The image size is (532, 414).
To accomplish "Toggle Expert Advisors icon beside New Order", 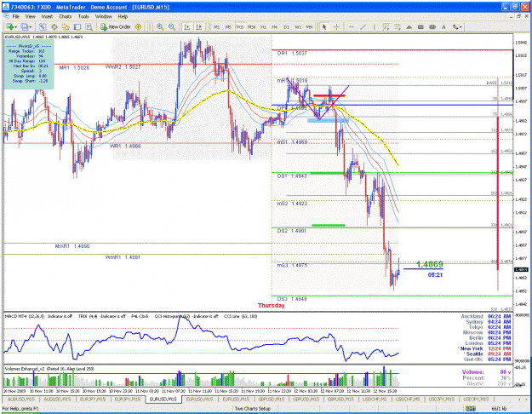I will [138, 26].
